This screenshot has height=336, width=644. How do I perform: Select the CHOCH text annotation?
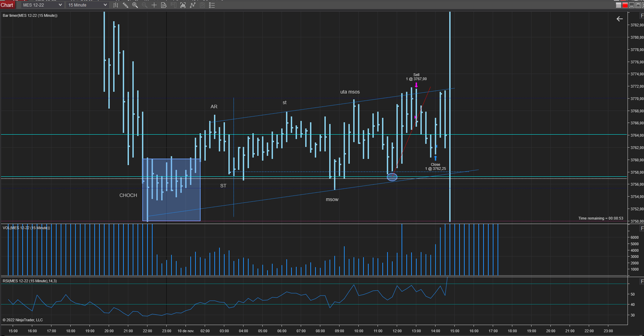pos(128,196)
